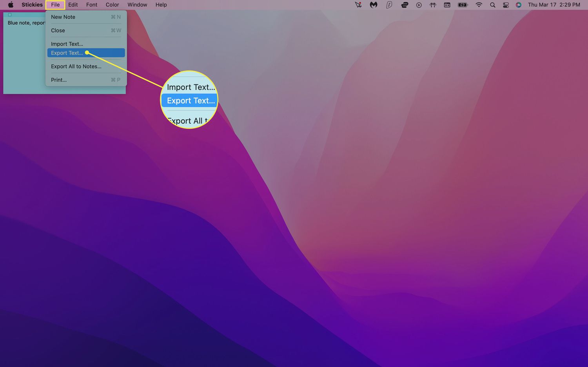The height and width of the screenshot is (367, 588).
Task: Click the AirPods status icon
Action: pyautogui.click(x=433, y=5)
